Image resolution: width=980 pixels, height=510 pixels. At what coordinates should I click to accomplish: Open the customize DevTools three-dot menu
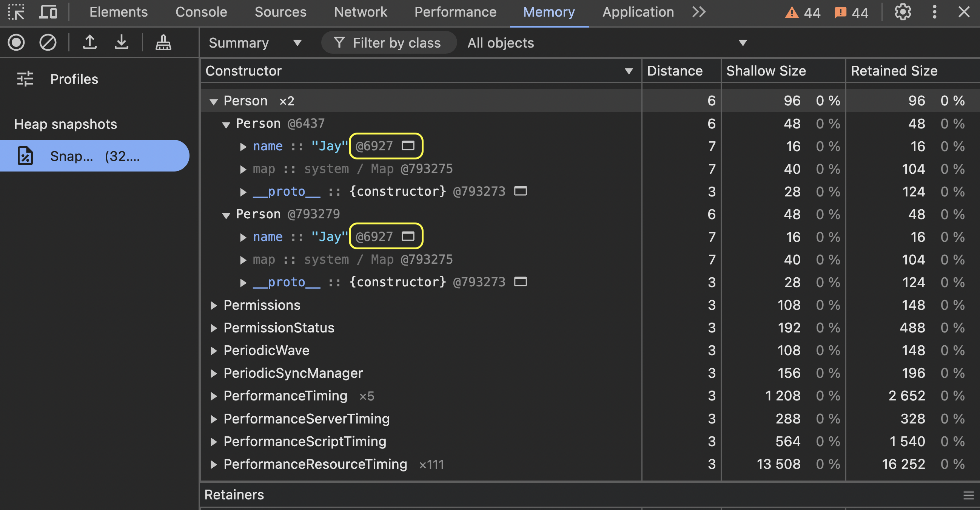[934, 12]
